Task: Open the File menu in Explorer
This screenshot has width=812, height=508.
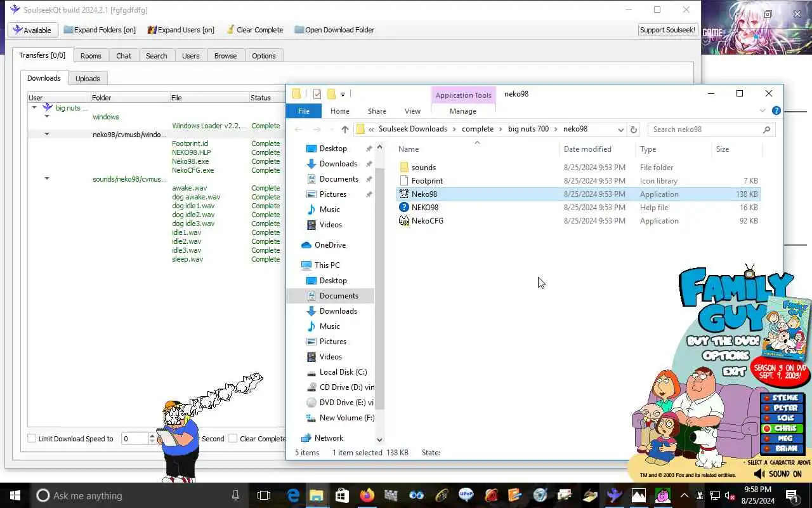Action: point(304,110)
